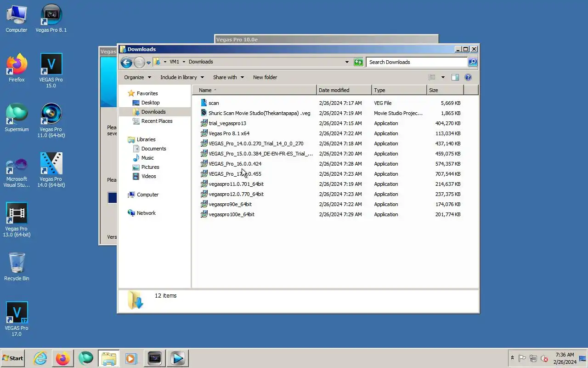Sort by the Name column header
Viewport: 588px width, 368px height.
pos(254,90)
